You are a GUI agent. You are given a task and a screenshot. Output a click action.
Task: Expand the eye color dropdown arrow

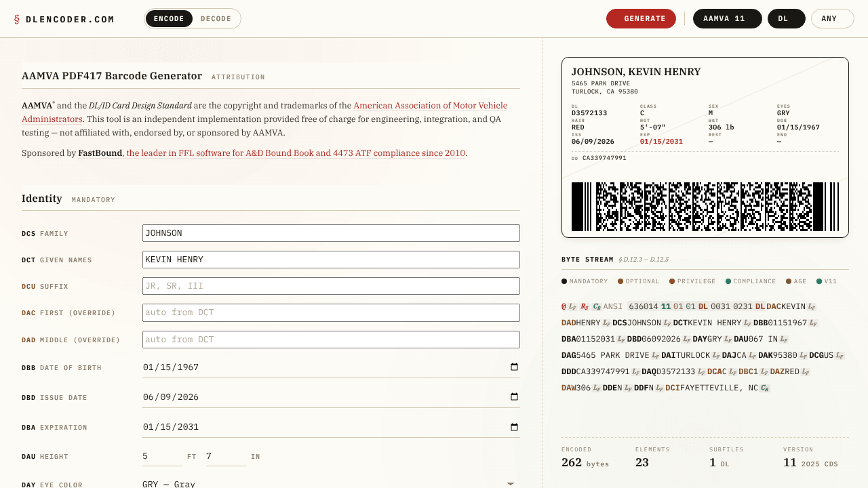(x=511, y=484)
